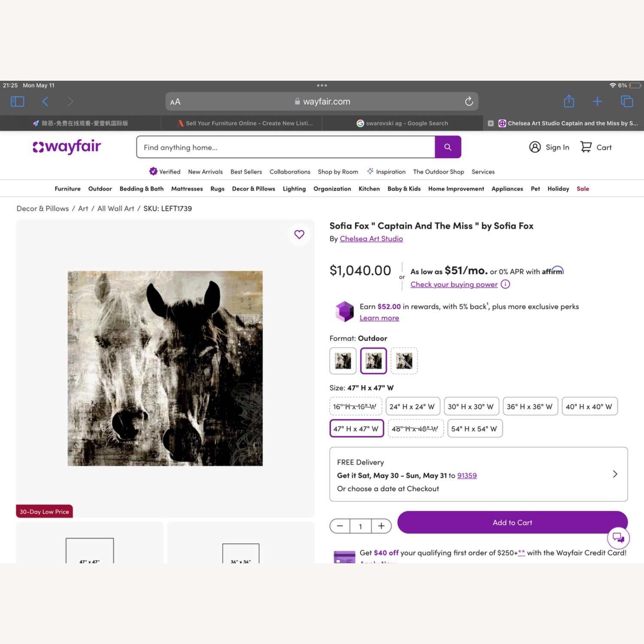Focus the Find anything home search field
Image resolution: width=644 pixels, height=644 pixels.
click(286, 147)
